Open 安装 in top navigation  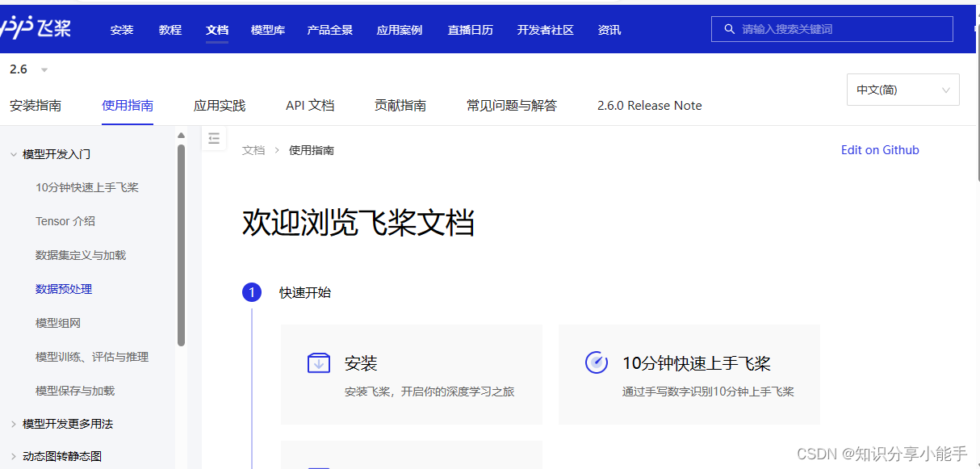122,30
